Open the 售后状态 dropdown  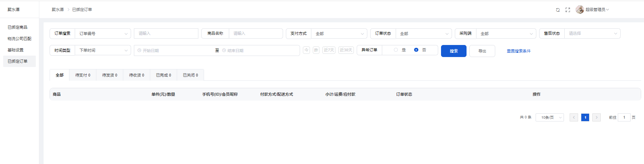tap(592, 34)
